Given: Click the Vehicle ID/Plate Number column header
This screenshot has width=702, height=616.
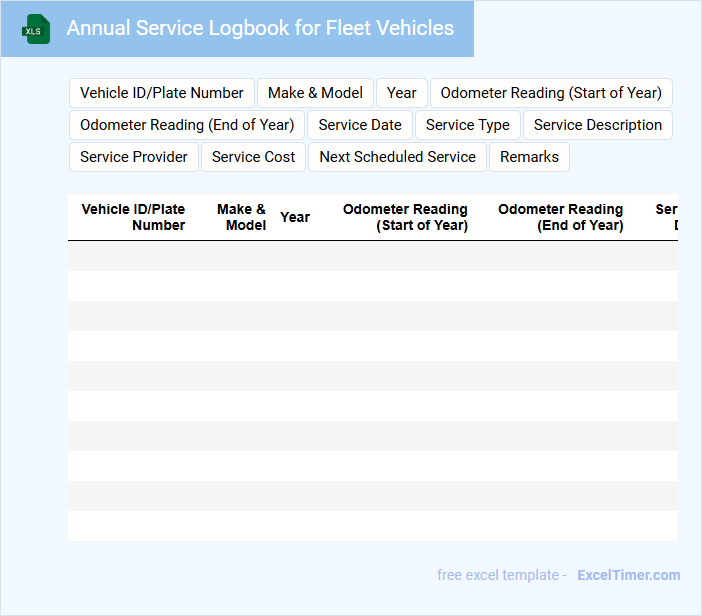Looking at the screenshot, I should pyautogui.click(x=133, y=217).
